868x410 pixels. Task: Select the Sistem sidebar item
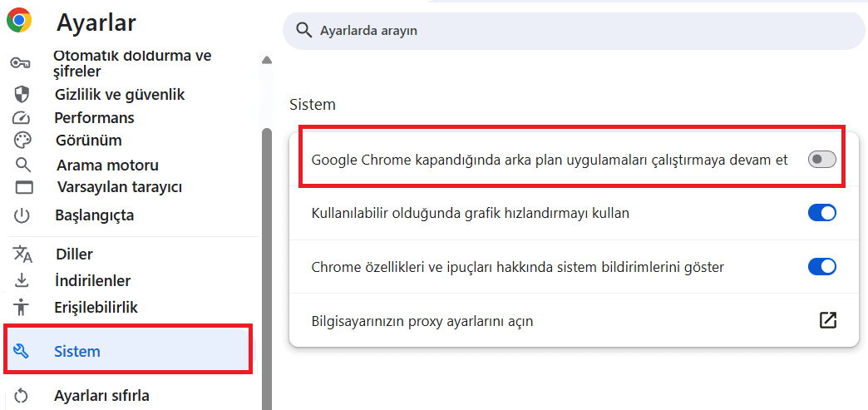128,349
